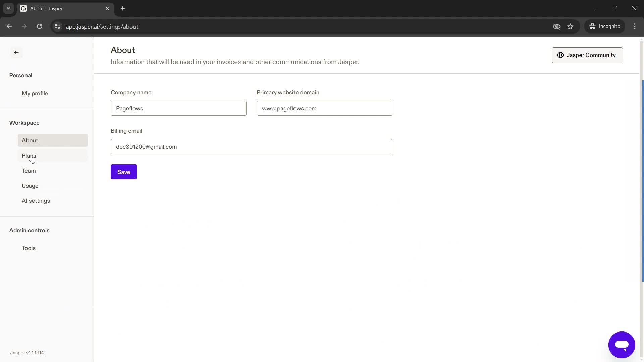
Task: Open the AI settings page
Action: 36,201
